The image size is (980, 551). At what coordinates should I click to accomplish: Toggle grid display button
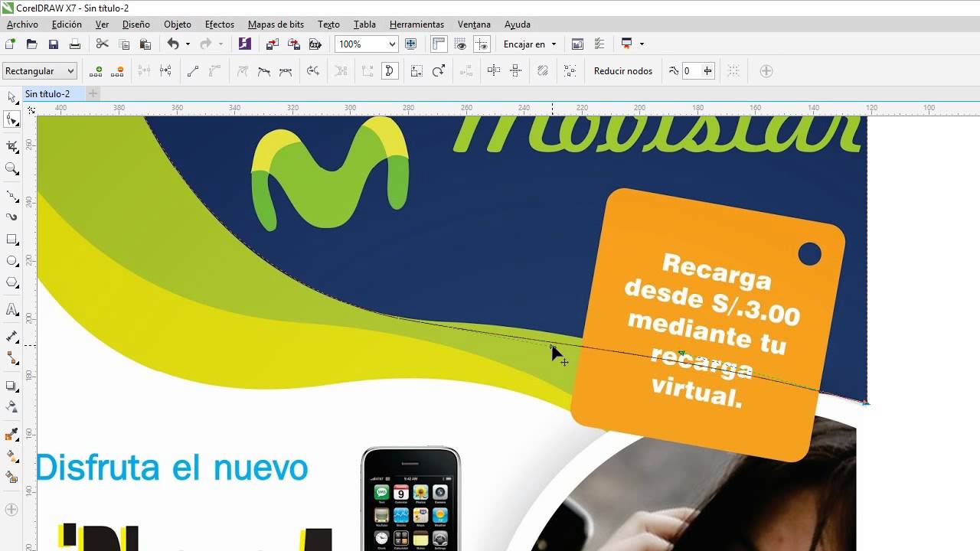tap(460, 44)
